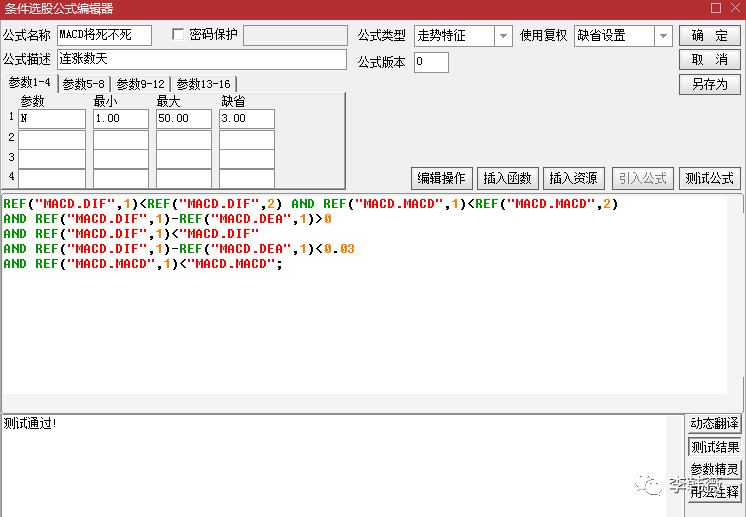Image resolution: width=746 pixels, height=517 pixels.
Task: Switch to the 参数5-8 tab
Action: pyautogui.click(x=83, y=84)
